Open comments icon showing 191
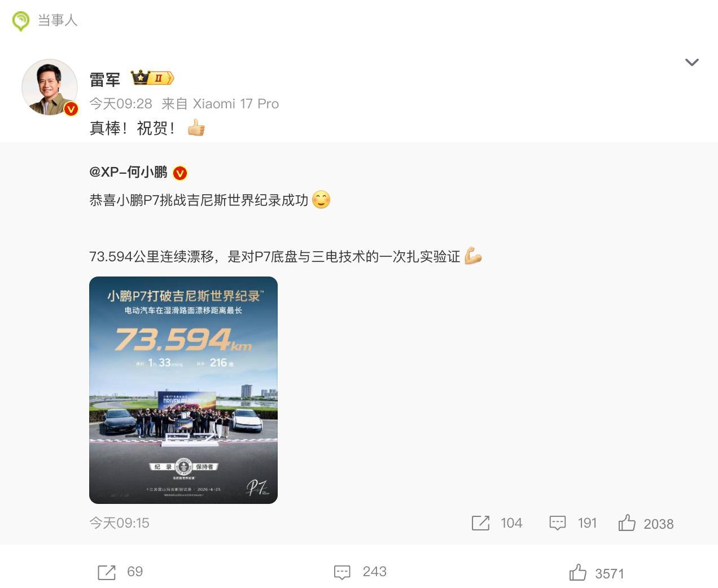Screen dimensions: 718x588 (x=557, y=523)
